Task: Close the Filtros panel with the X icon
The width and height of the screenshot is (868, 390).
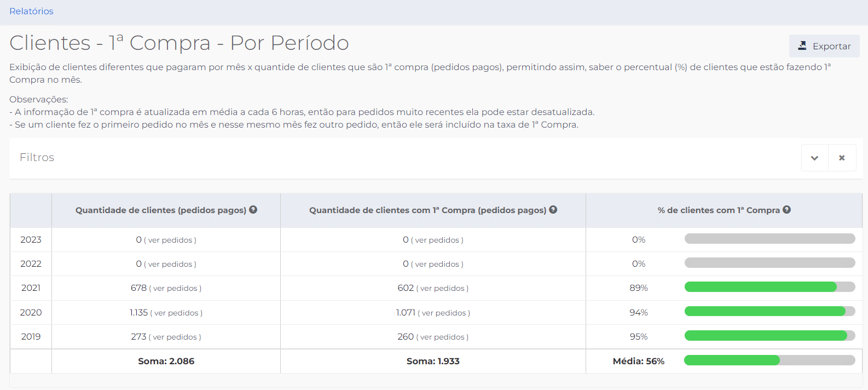Action: click(x=842, y=158)
